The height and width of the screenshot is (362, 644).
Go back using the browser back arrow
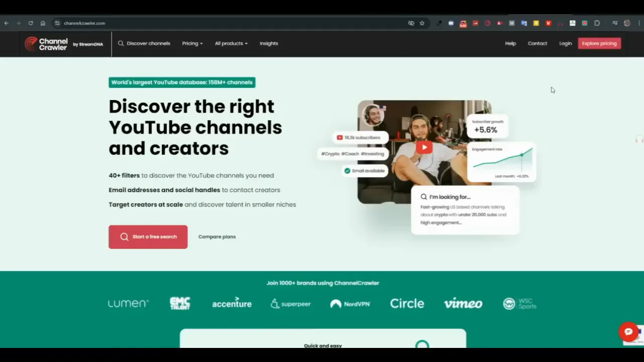pos(6,23)
